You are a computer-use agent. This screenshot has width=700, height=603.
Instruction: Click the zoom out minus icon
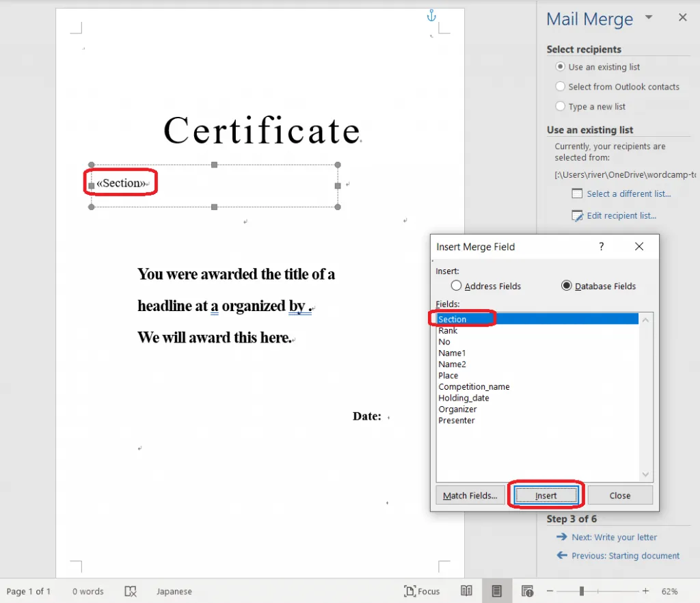(550, 591)
